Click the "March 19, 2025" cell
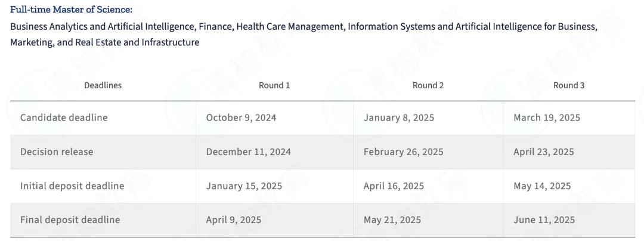 click(547, 118)
